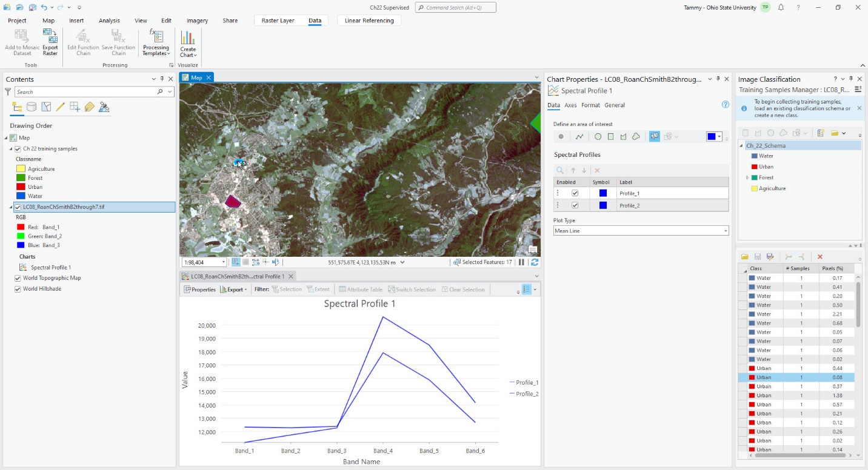Open the area-of-interest color picker dropdown arrow
Screen dimensions: 868x470
coord(719,137)
